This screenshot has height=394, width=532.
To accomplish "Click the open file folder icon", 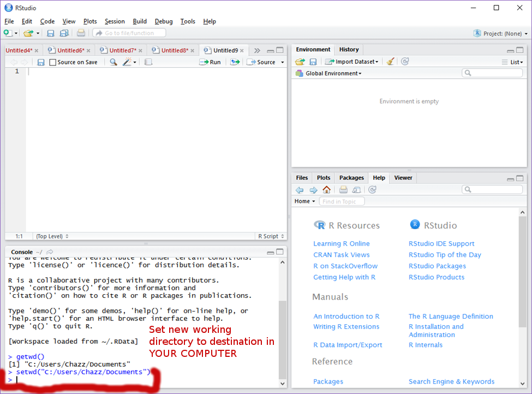I will coord(28,33).
